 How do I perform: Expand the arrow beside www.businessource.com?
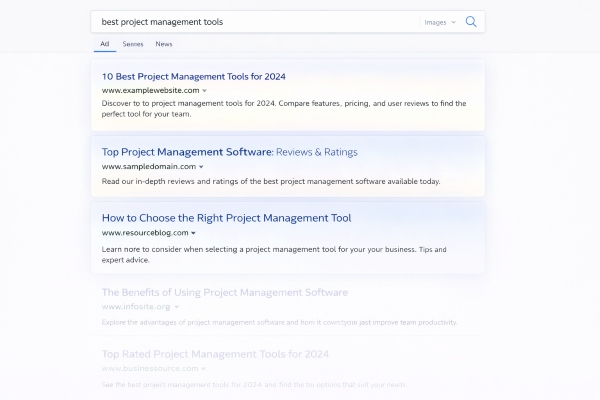[x=204, y=368]
